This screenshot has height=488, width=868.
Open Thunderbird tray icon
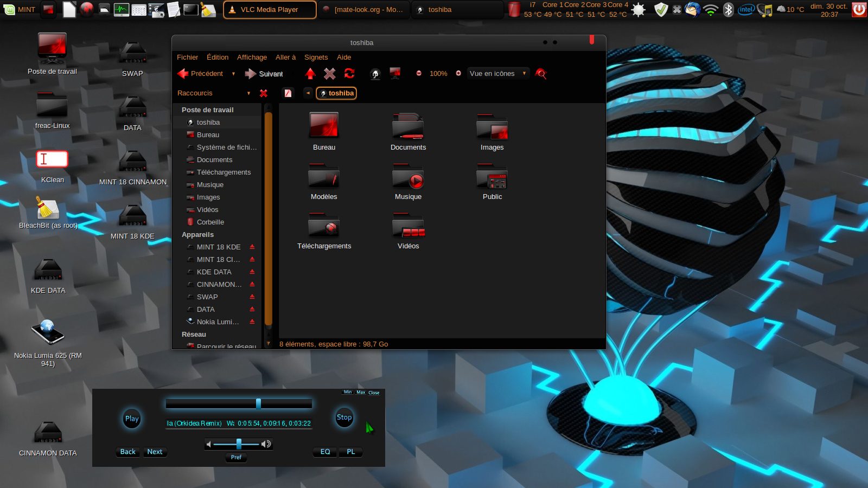pyautogui.click(x=693, y=9)
